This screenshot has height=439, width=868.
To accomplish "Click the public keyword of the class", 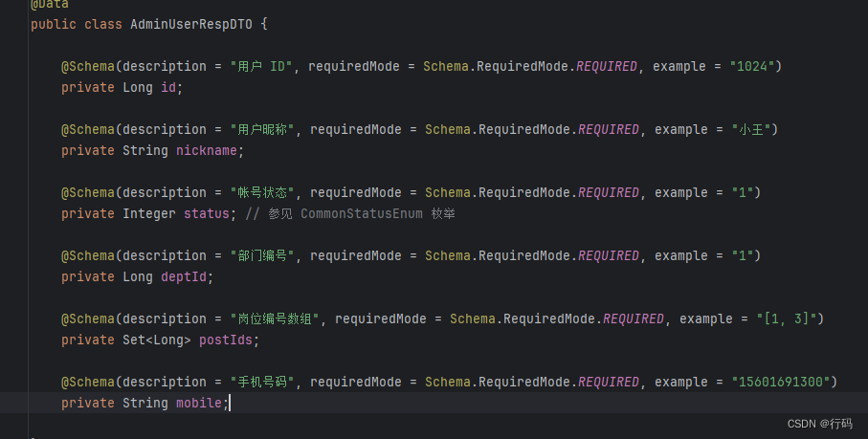I will [54, 24].
